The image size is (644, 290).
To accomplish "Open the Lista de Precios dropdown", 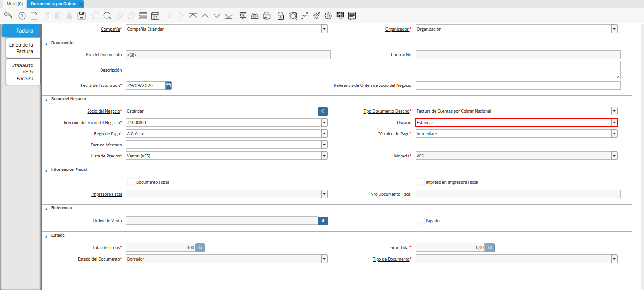I will click(324, 156).
